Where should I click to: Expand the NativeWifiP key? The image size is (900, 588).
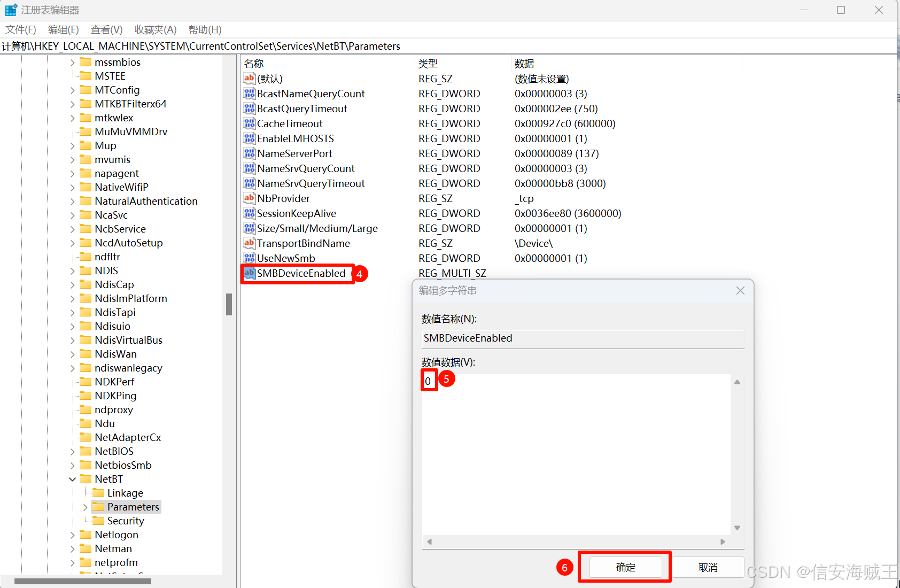pyautogui.click(x=72, y=187)
